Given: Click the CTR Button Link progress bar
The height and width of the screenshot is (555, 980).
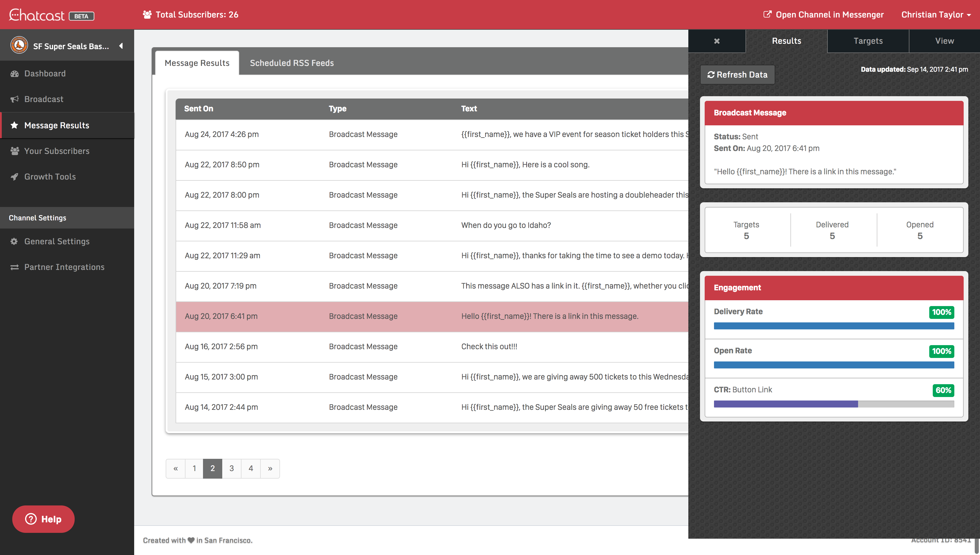Looking at the screenshot, I should tap(834, 404).
